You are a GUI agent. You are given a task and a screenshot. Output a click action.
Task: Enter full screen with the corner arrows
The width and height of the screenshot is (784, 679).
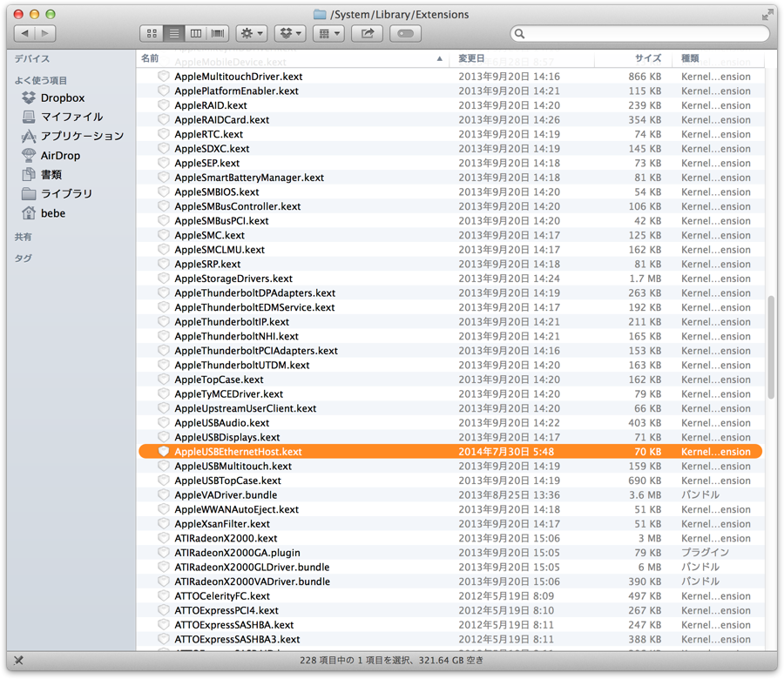[x=767, y=15]
